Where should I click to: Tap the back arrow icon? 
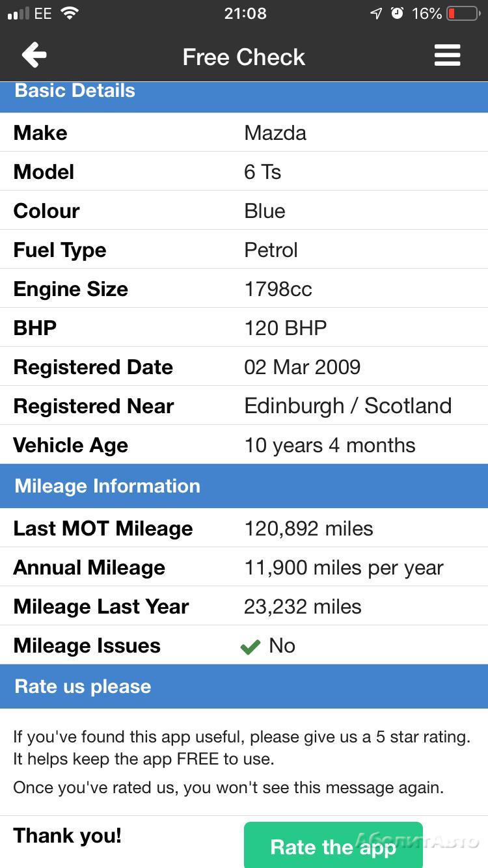tap(34, 55)
